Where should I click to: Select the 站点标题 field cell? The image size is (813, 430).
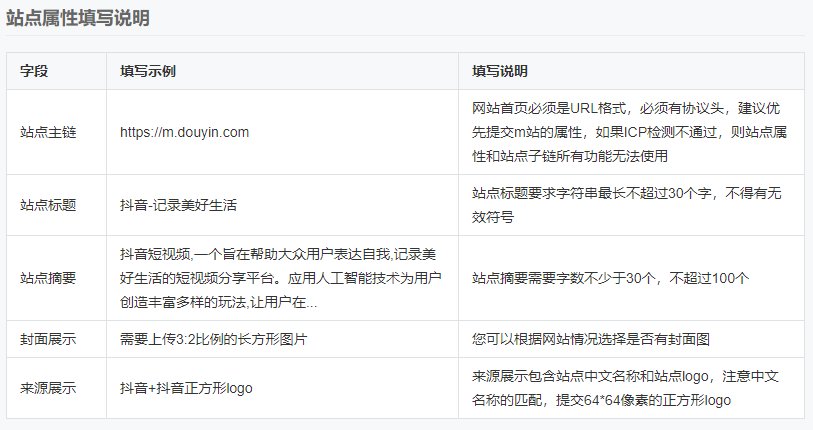point(48,205)
